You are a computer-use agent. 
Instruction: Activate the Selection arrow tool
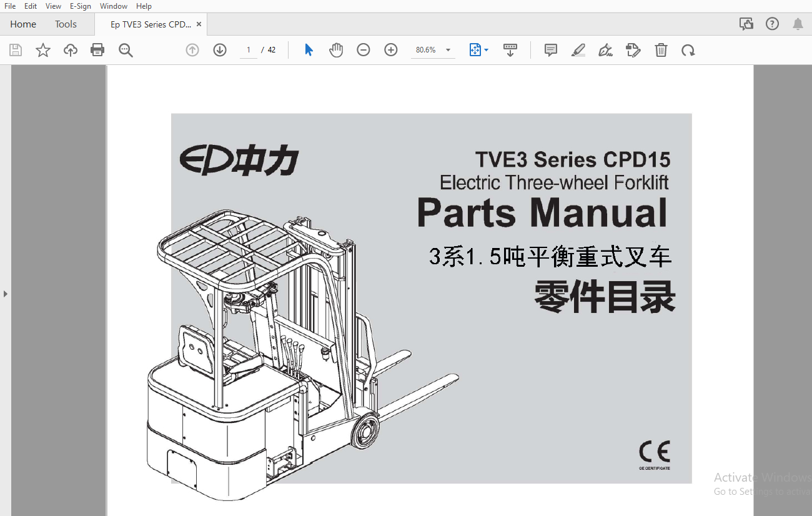(309, 50)
